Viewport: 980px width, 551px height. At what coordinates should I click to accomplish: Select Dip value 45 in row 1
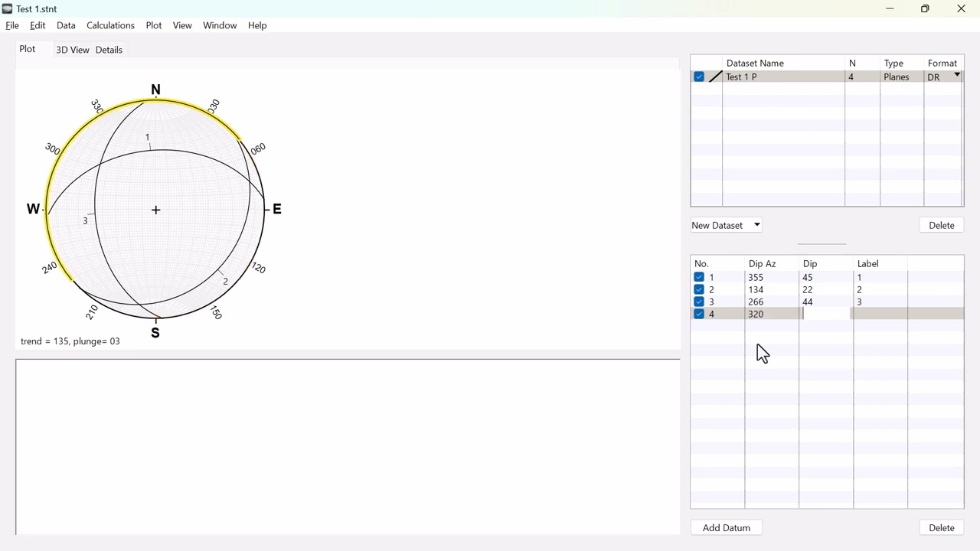pos(808,278)
